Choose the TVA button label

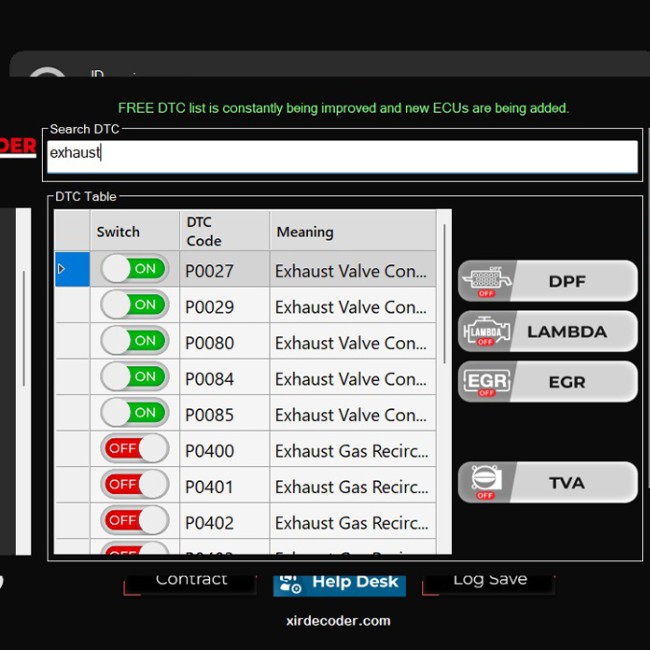tap(567, 483)
